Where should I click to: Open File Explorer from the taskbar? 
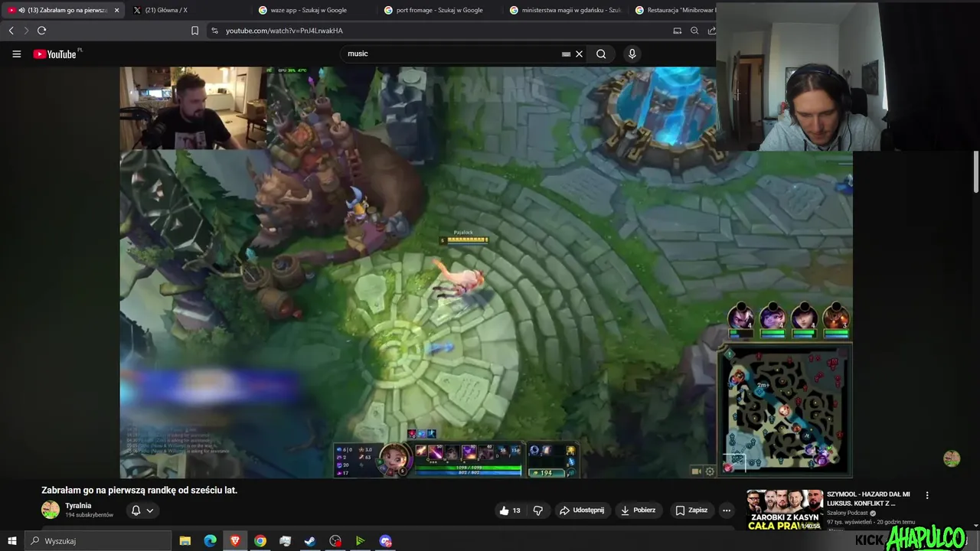click(x=185, y=541)
